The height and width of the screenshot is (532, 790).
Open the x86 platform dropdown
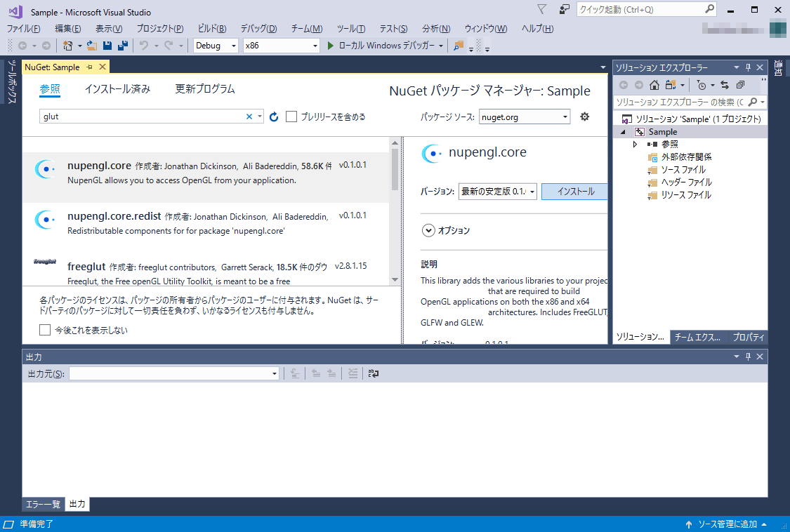click(281, 46)
